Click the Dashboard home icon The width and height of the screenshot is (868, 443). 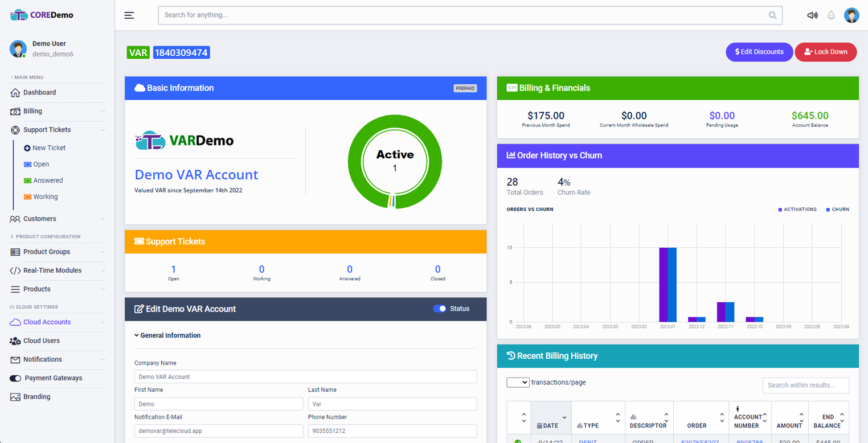click(15, 92)
